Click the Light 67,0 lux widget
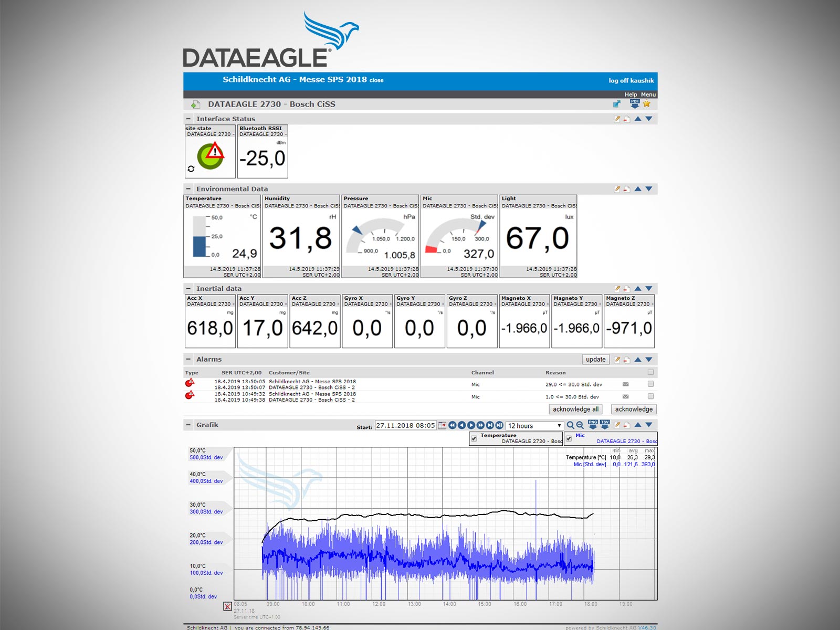 point(539,236)
